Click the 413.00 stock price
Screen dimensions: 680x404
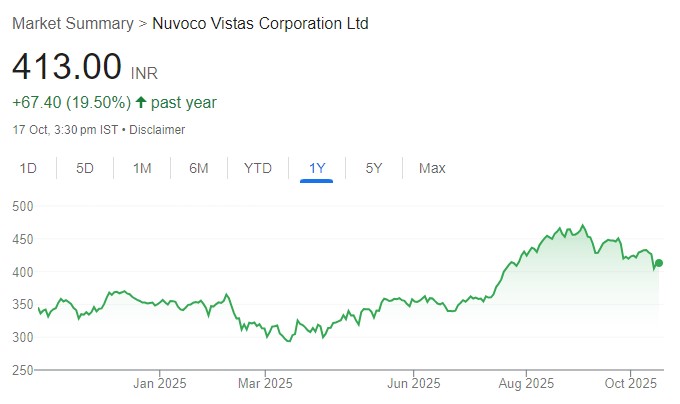[67, 67]
